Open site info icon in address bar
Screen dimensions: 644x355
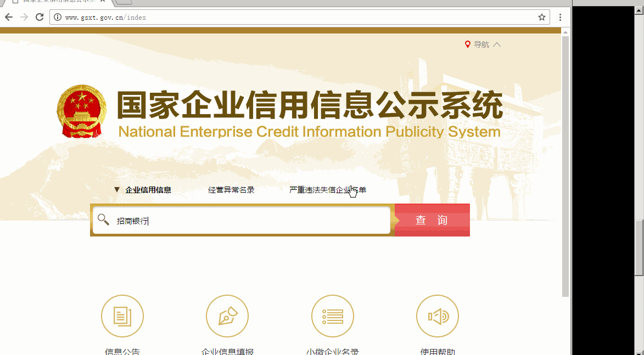[58, 17]
